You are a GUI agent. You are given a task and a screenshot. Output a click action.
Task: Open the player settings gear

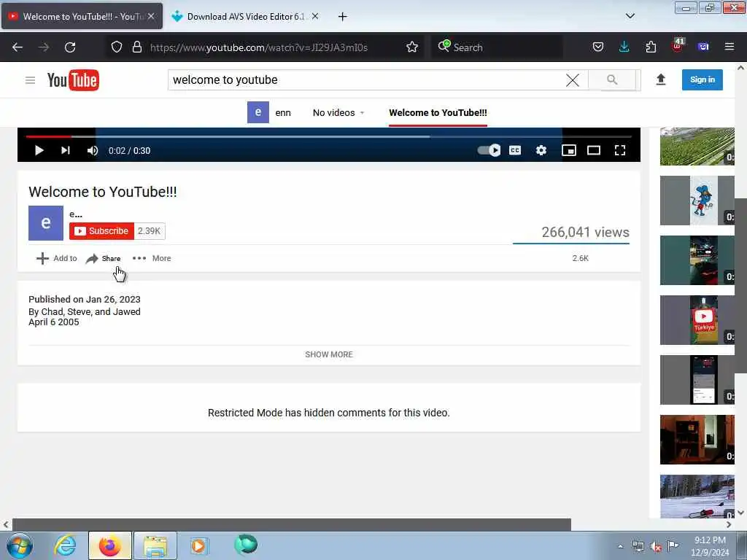541,150
